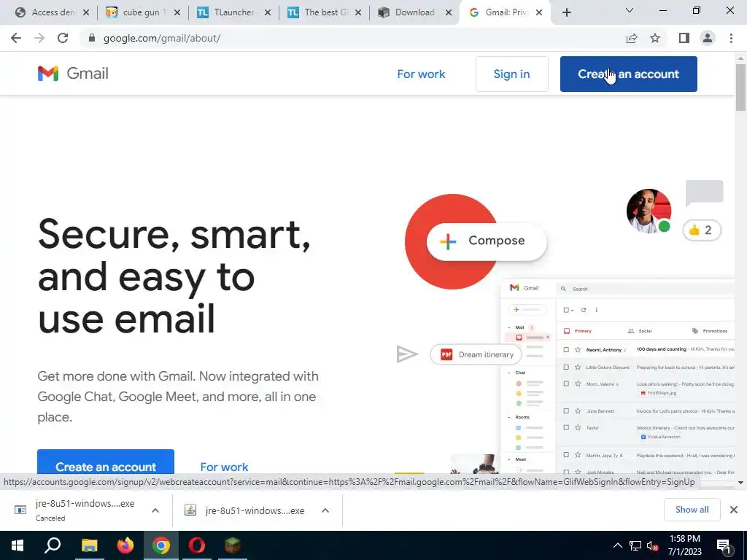
Task: Open the tab search chevron
Action: 630,10
